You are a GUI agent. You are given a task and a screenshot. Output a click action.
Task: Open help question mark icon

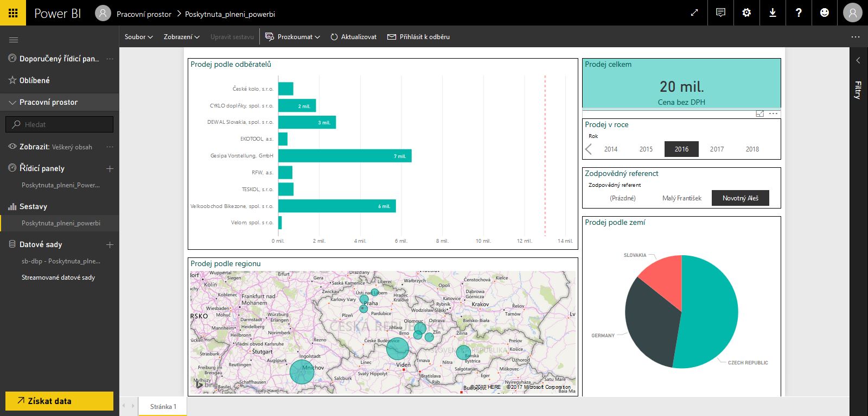(x=799, y=12)
